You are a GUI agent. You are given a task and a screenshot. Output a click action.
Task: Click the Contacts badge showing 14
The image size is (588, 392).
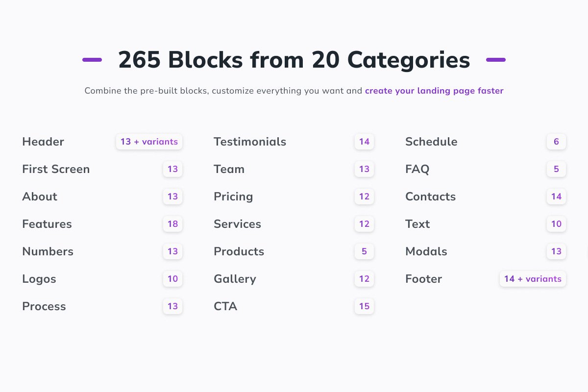click(x=556, y=196)
